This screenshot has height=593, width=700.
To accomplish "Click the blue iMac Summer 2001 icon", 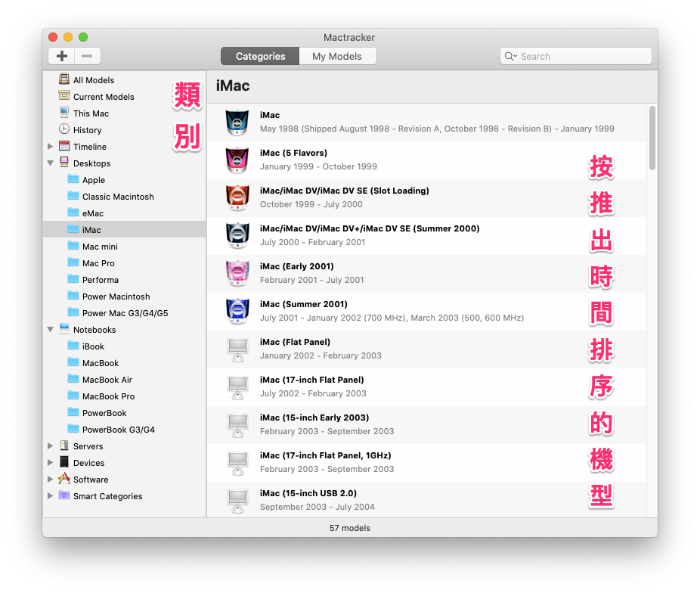I will click(237, 311).
